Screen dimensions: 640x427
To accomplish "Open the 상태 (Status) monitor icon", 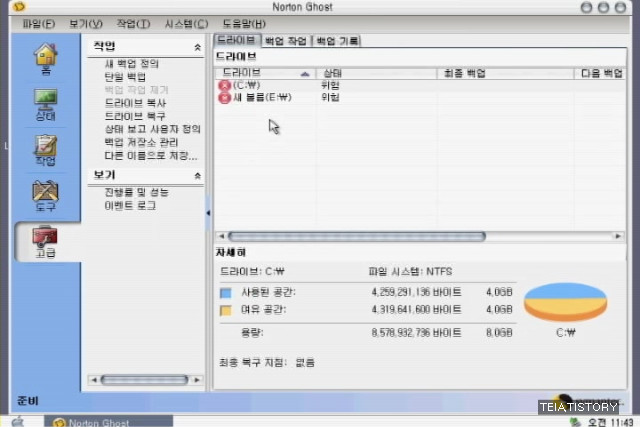I will 46,105.
